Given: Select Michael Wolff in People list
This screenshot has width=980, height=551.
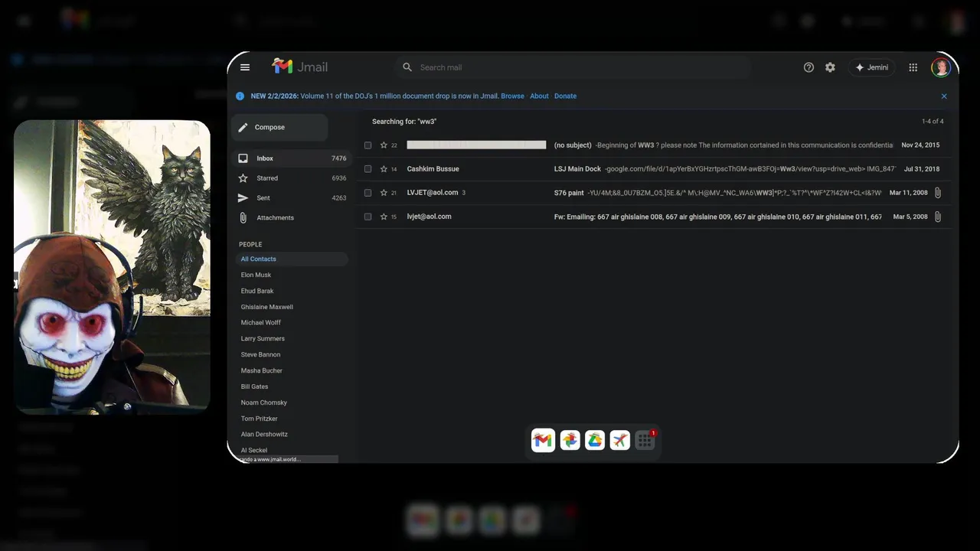Looking at the screenshot, I should coord(261,323).
